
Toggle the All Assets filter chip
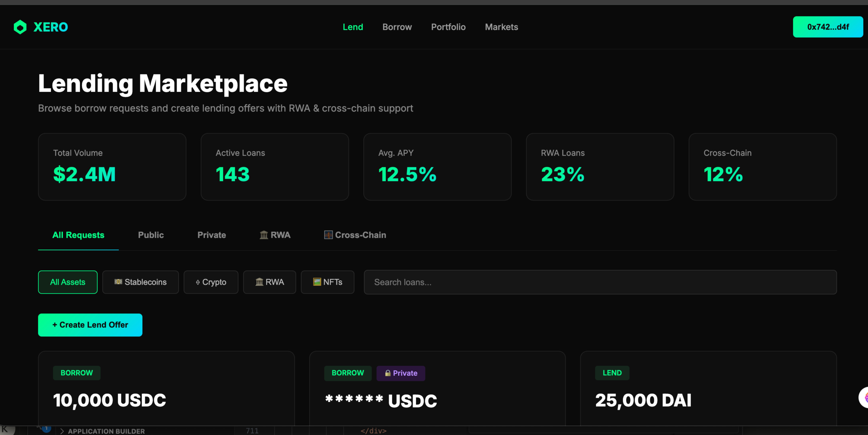(67, 282)
